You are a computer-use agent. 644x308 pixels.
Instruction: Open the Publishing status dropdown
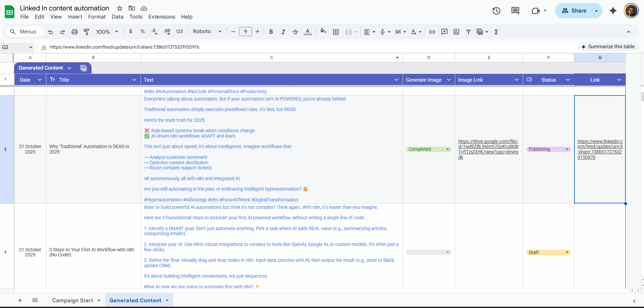(567, 149)
